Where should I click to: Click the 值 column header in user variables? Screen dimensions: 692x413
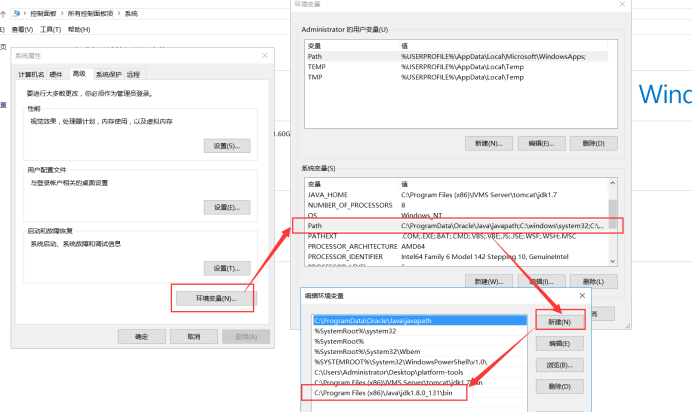pos(503,46)
